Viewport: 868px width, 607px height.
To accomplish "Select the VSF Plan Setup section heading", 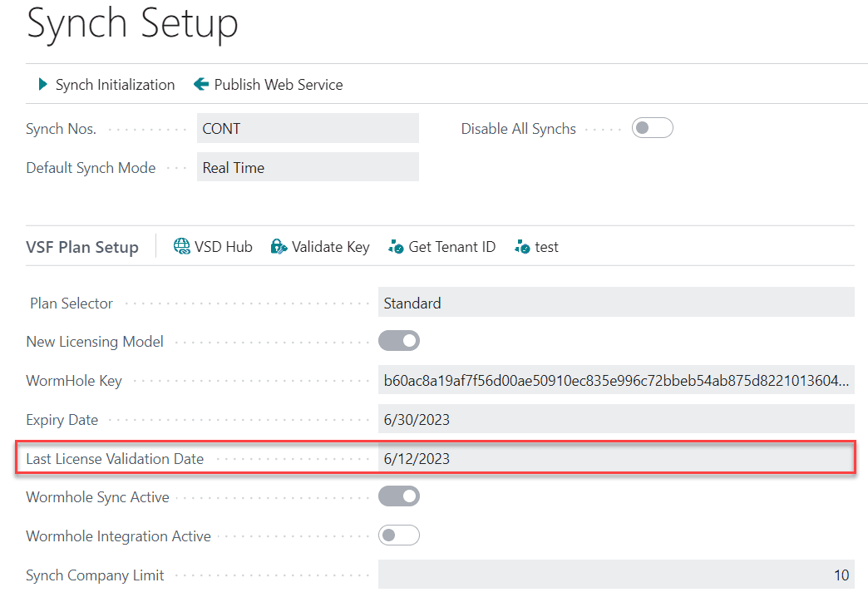I will pos(81,247).
